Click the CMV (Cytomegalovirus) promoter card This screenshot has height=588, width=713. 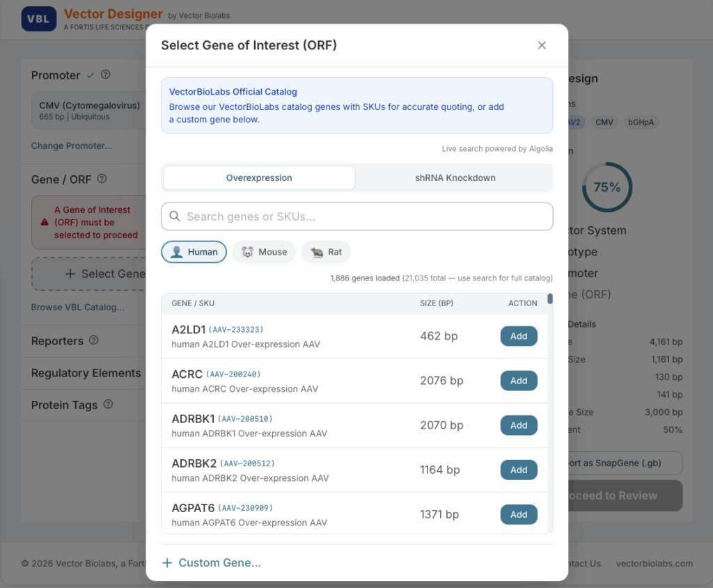click(89, 111)
